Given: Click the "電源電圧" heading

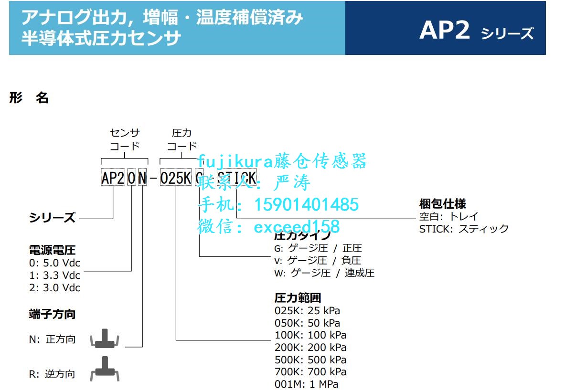Looking at the screenshot, I should (53, 250).
